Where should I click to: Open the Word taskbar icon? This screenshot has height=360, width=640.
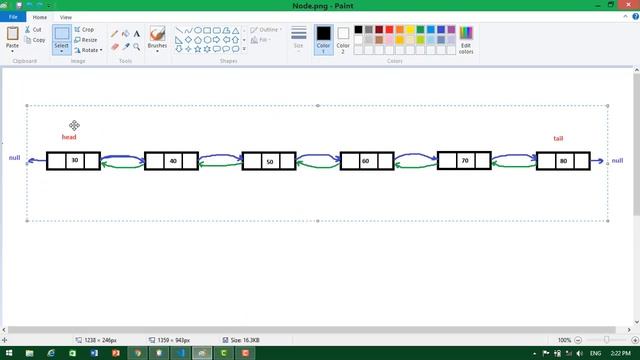click(94, 353)
